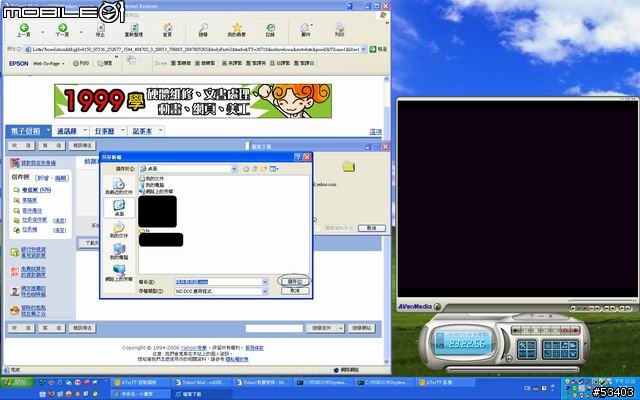Select 我的電腦 in the places bar
The height and width of the screenshot is (400, 640).
[x=119, y=251]
